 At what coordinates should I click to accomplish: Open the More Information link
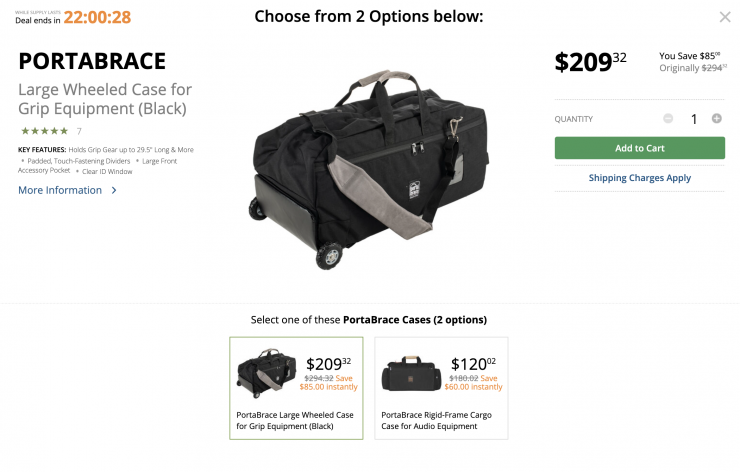(60, 190)
